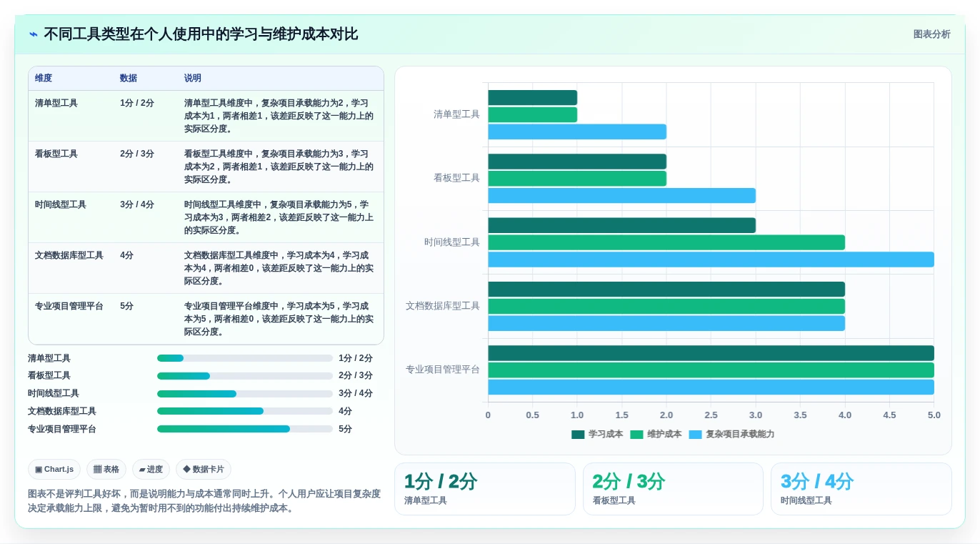Select the 专业项目管理平台 table row name

(x=69, y=306)
